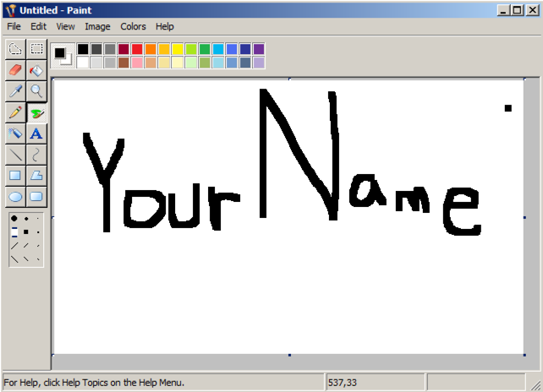Image resolution: width=543 pixels, height=392 pixels.
Task: Pick the green color swatch
Action: (205, 49)
